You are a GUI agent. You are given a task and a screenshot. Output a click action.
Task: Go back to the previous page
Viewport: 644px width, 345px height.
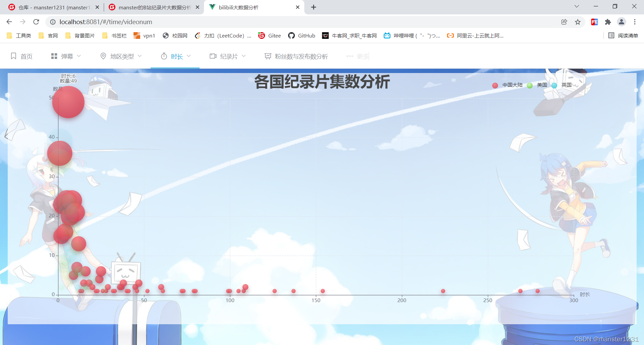tap(9, 22)
